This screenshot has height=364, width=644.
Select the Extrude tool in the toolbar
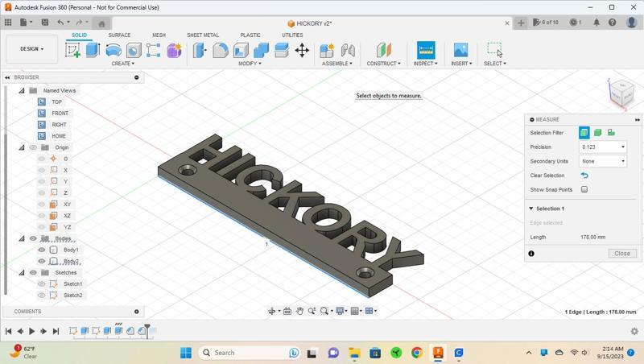[93, 50]
